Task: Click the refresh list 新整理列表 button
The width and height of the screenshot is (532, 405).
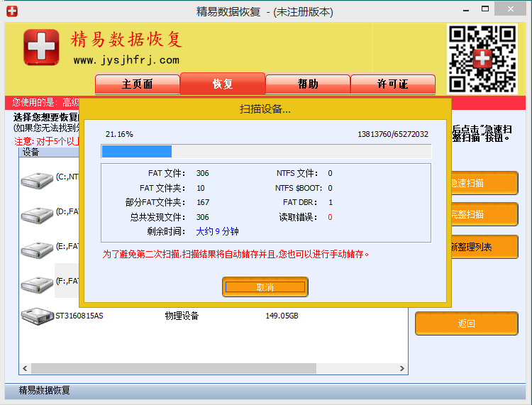Action: [x=484, y=247]
